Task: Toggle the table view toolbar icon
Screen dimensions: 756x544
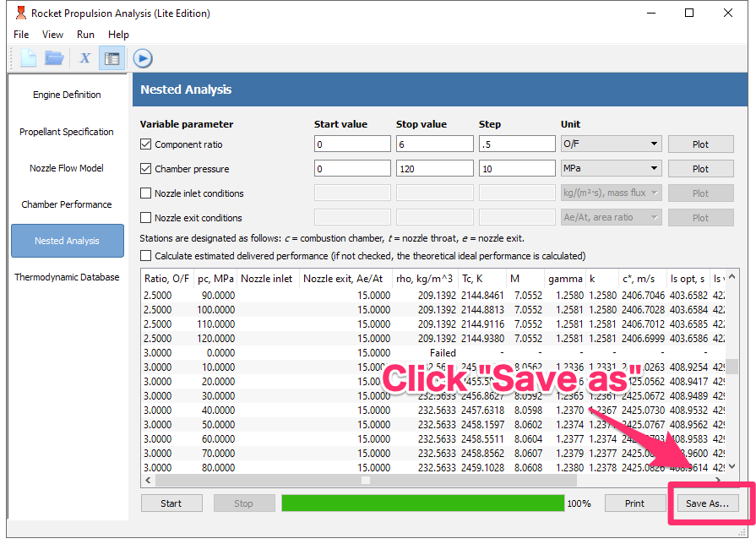Action: tap(111, 58)
